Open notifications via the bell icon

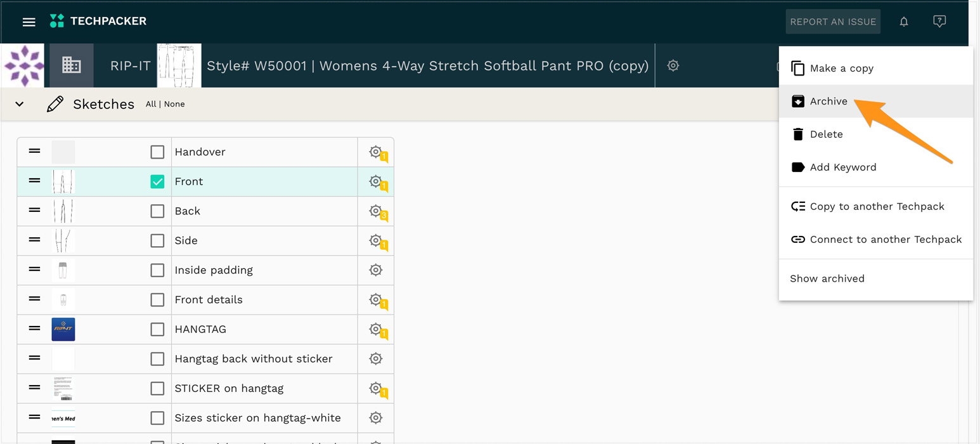[904, 21]
